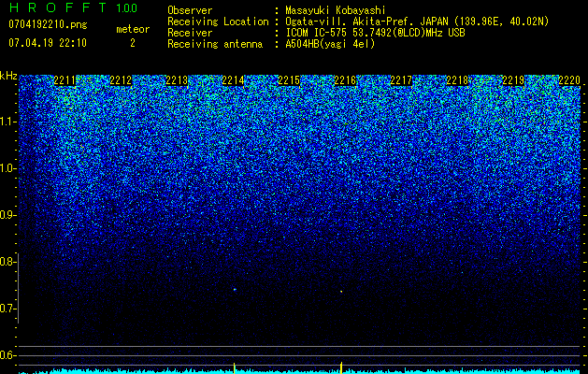Image resolution: width=588 pixels, height=374 pixels.
Task: Click the location text Ogata-vill. Akita-Pref. JAPAN
Action: pyautogui.click(x=367, y=22)
